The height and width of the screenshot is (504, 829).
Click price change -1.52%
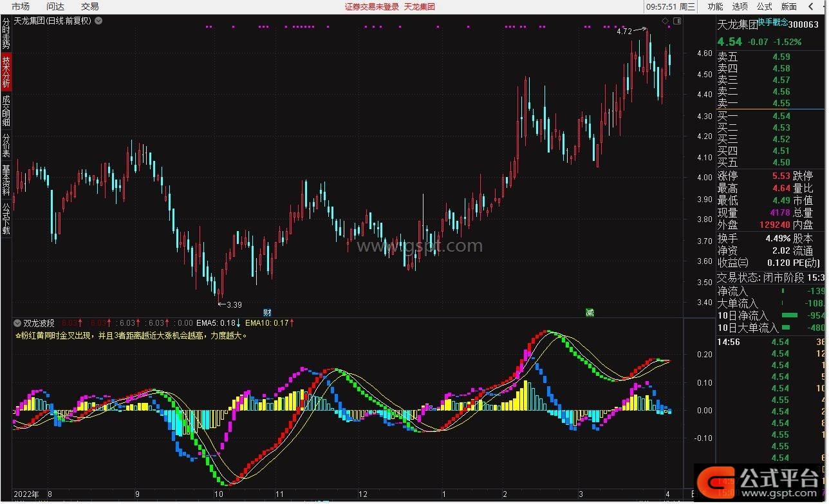tap(788, 42)
